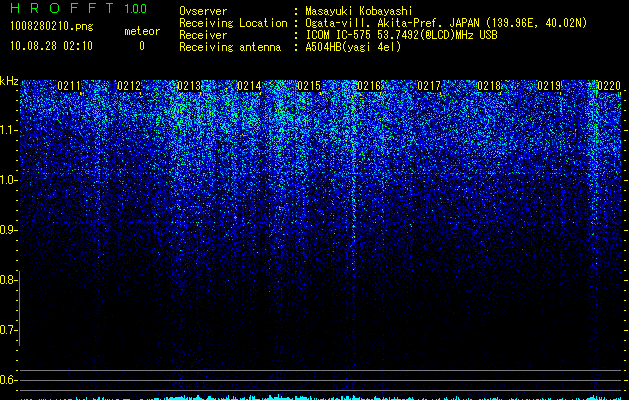This screenshot has height=400, width=629.
Task: Click the 0220 time marker
Action: (x=609, y=86)
